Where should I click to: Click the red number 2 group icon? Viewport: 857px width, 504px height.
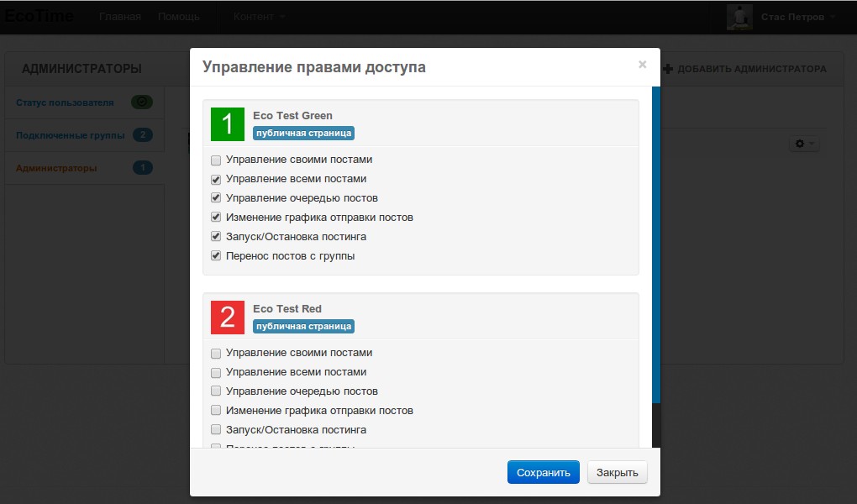pyautogui.click(x=227, y=318)
